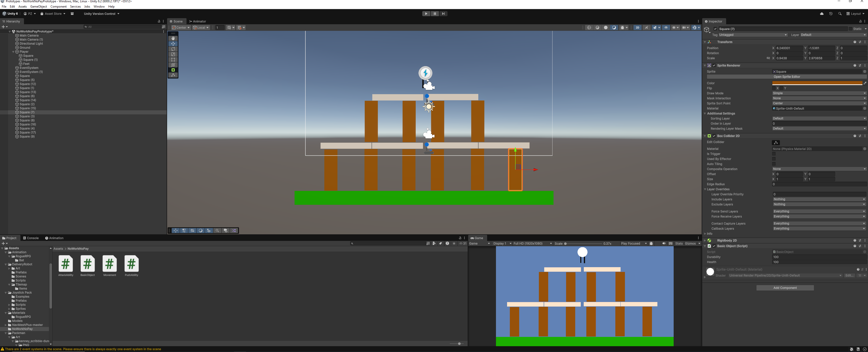Collapse the Player hierarchy node
Screen dimensions: 868x352
[13, 52]
